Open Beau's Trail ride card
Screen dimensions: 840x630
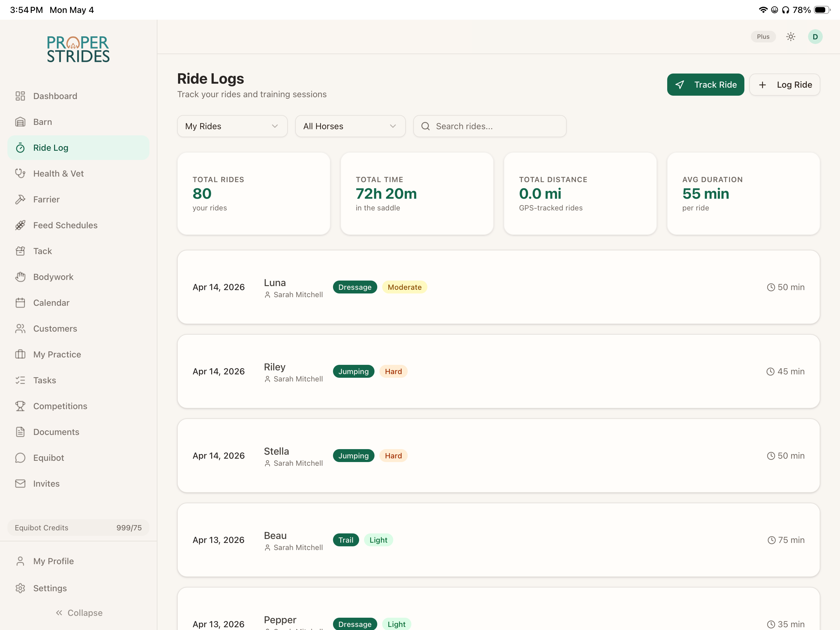(498, 540)
